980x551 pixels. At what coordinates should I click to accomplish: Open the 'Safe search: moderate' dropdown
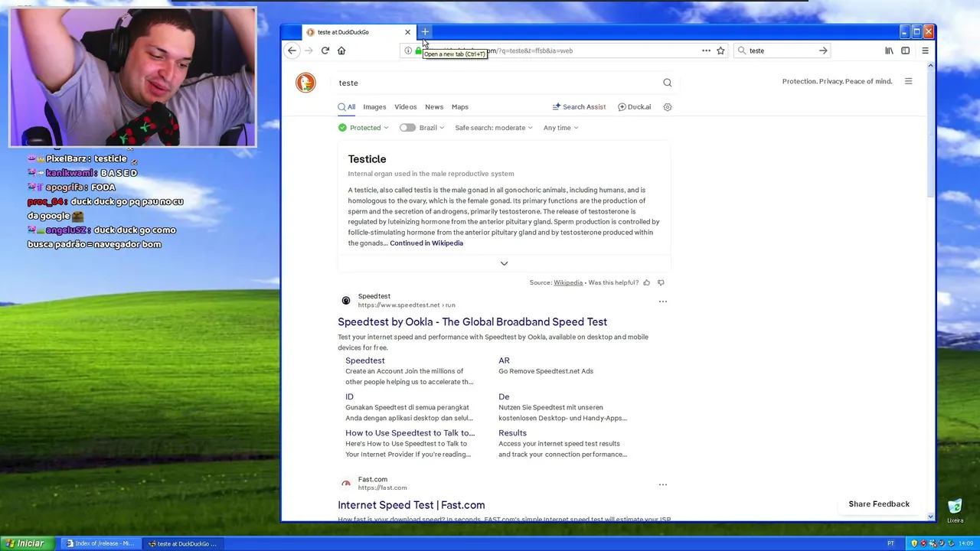click(494, 128)
